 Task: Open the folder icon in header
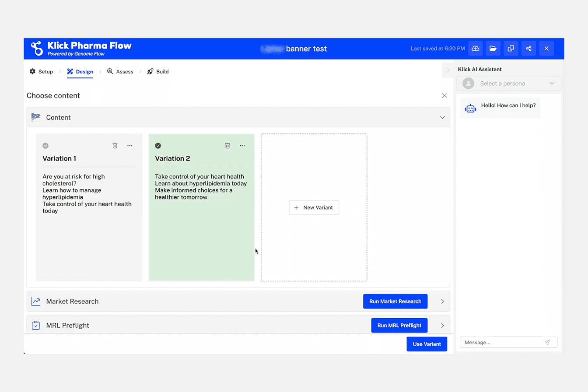(x=493, y=49)
